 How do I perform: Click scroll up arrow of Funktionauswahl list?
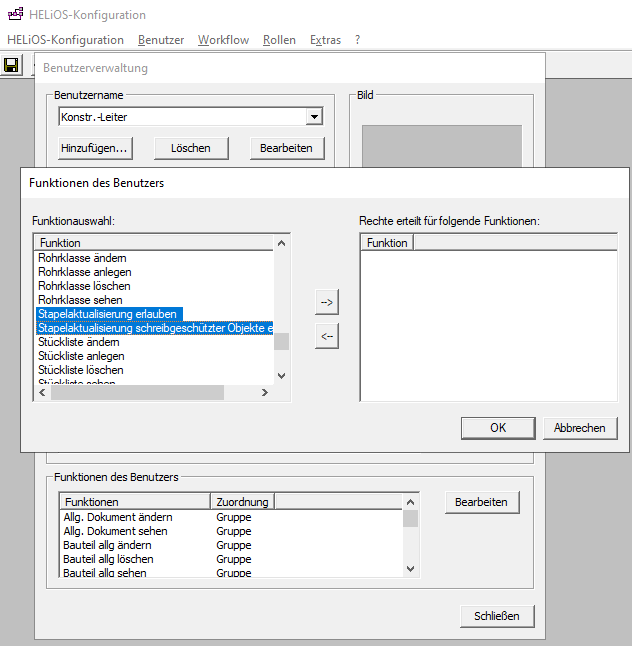tap(281, 243)
